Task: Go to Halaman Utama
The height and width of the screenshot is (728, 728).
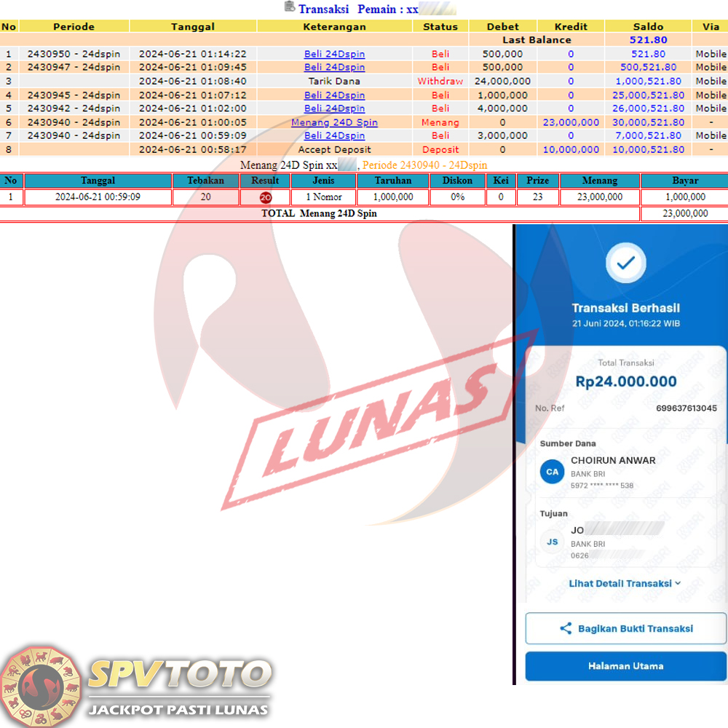Action: tap(625, 666)
